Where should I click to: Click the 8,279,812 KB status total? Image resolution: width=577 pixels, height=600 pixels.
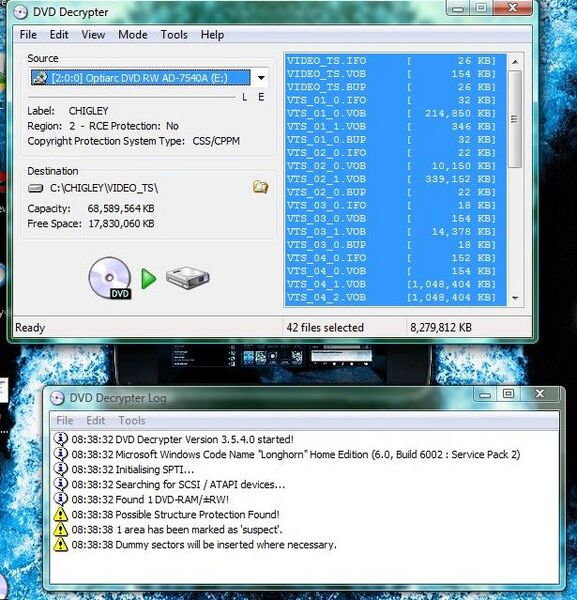point(441,328)
